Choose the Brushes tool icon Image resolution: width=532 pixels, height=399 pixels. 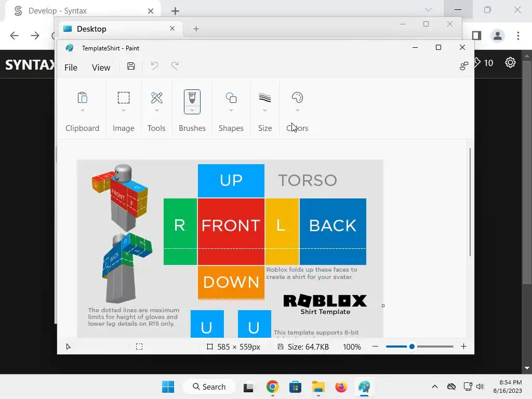tap(192, 98)
